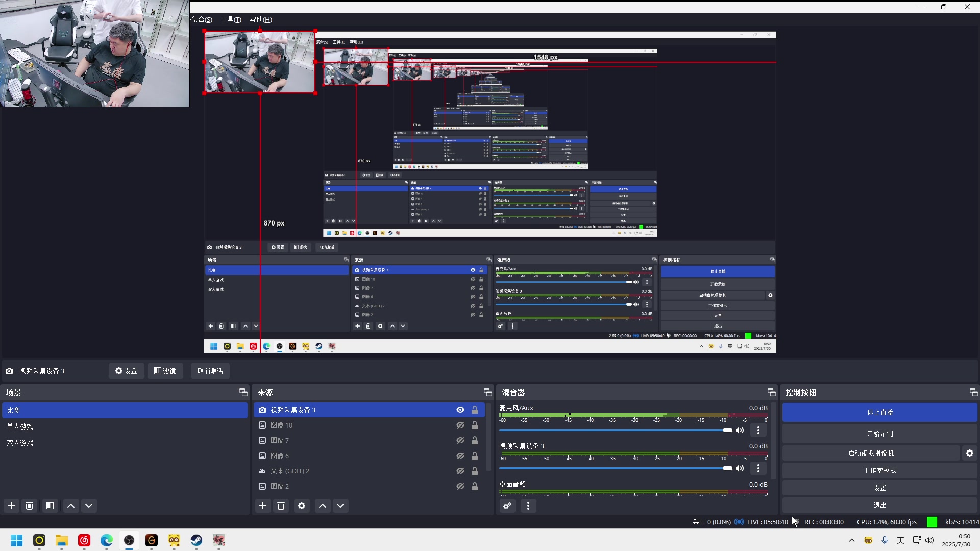The width and height of the screenshot is (980, 551).
Task: Open scene filters icon in Scenes panel
Action: coord(50,506)
